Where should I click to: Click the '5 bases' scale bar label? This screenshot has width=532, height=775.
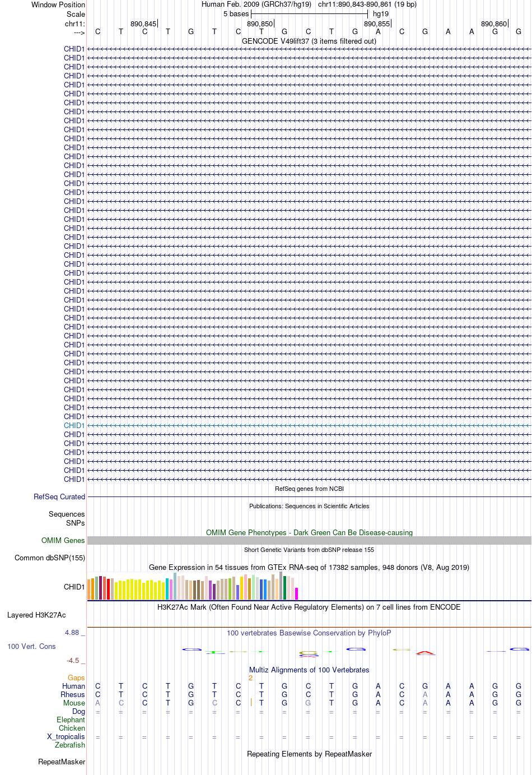(236, 13)
